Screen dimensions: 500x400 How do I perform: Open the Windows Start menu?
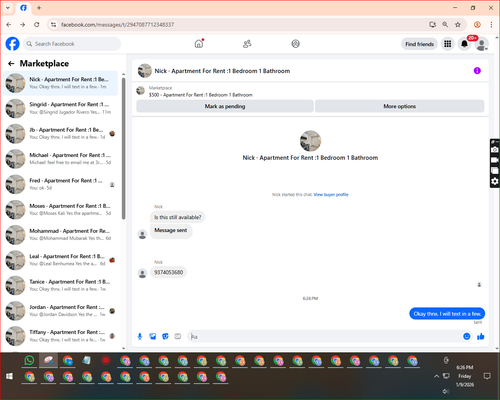9,376
